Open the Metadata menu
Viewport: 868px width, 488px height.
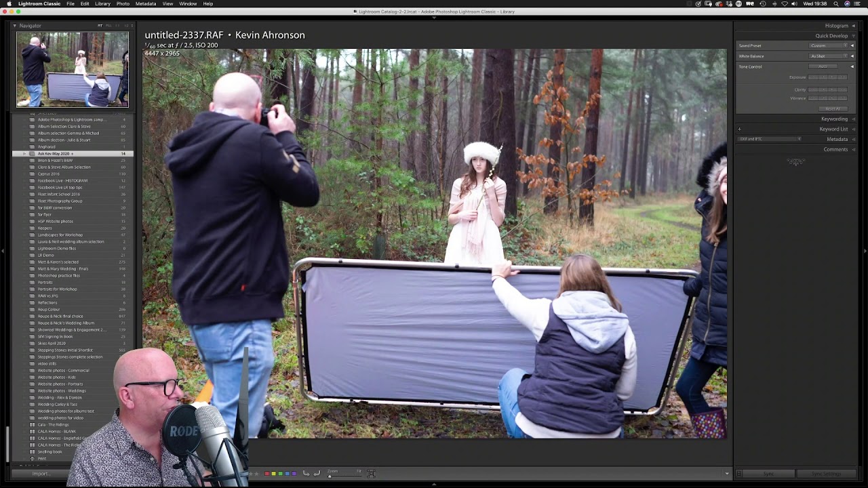tap(146, 3)
